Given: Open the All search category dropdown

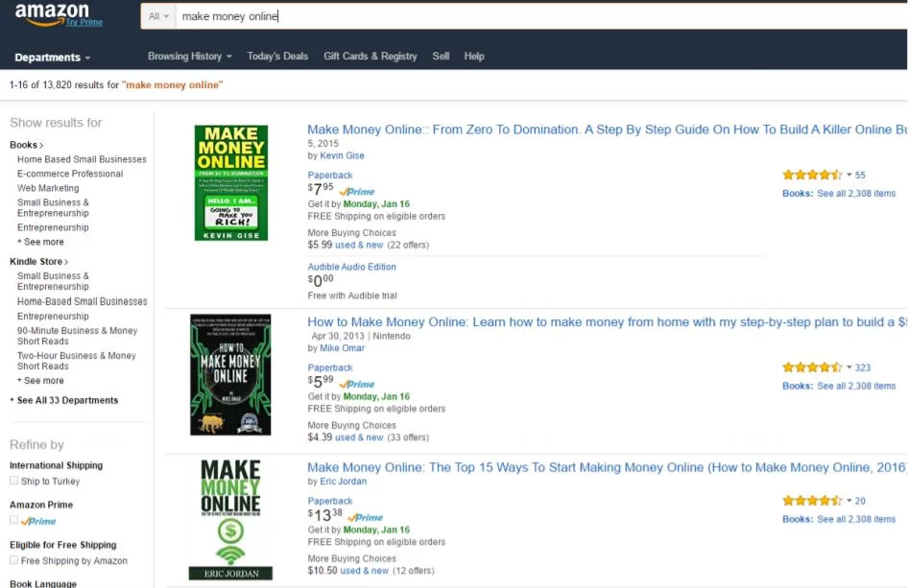Looking at the screenshot, I should 158,16.
